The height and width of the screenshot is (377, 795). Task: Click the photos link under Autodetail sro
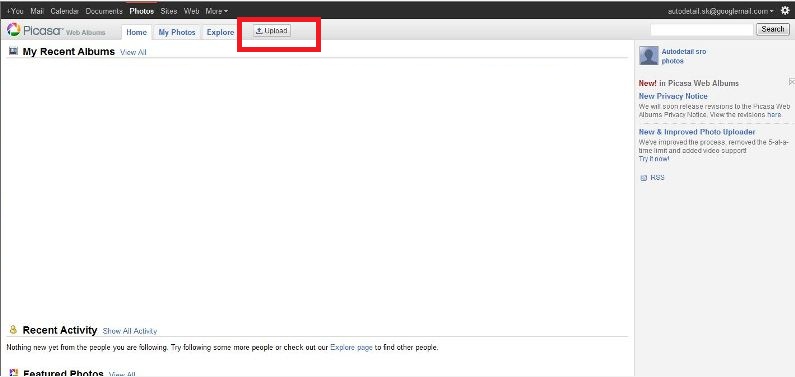coord(672,61)
